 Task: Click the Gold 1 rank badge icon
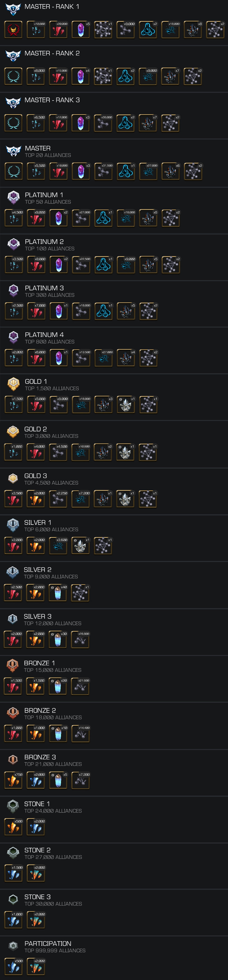click(14, 384)
